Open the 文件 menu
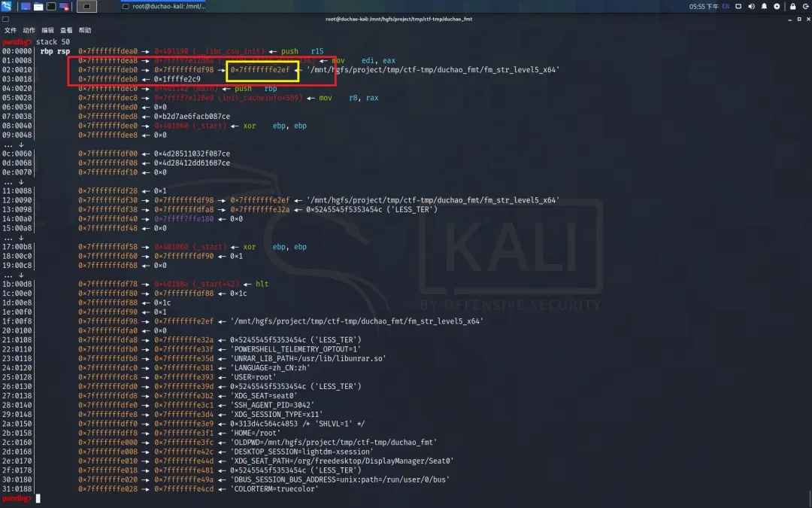 (x=11, y=31)
